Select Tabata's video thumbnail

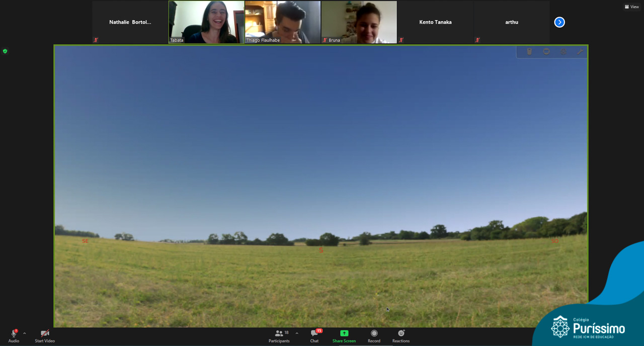206,22
